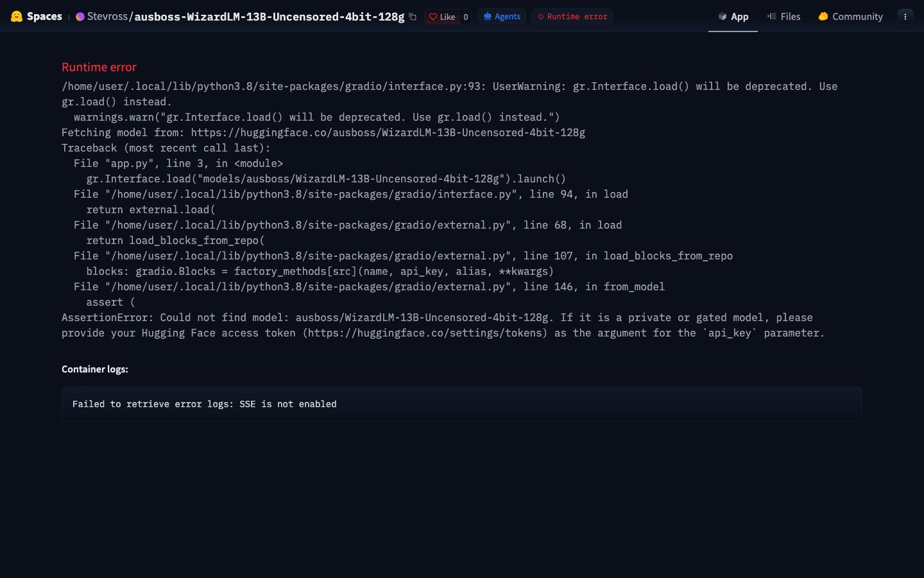Click the 'blocks: gradio.Blocks = factory_methods' line
The width and height of the screenshot is (924, 578).
[x=320, y=271]
